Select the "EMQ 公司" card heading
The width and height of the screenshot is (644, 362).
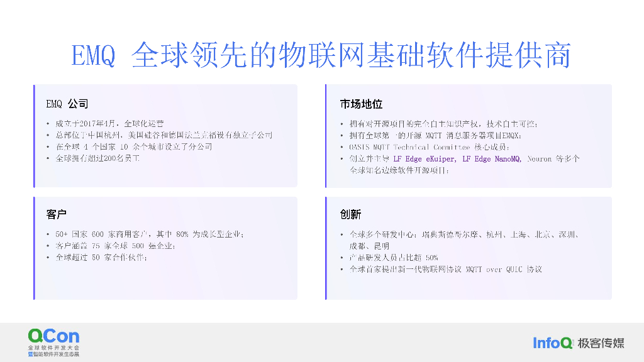67,104
